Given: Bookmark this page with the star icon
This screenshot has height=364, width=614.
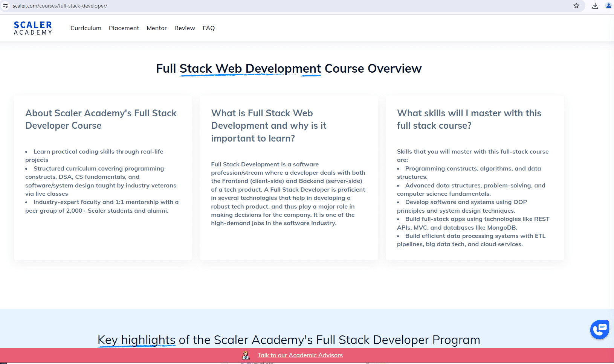Looking at the screenshot, I should (x=576, y=6).
